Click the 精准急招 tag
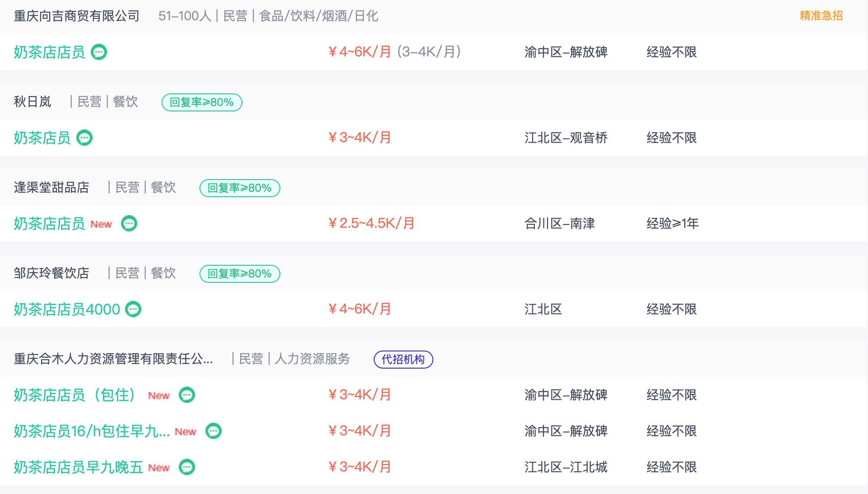The image size is (868, 494). (821, 16)
